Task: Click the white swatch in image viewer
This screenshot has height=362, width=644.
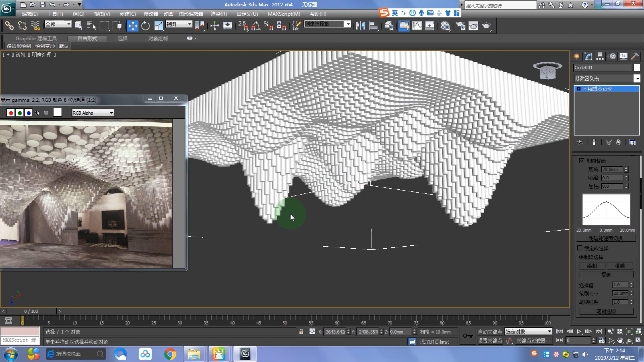Action: pos(57,113)
